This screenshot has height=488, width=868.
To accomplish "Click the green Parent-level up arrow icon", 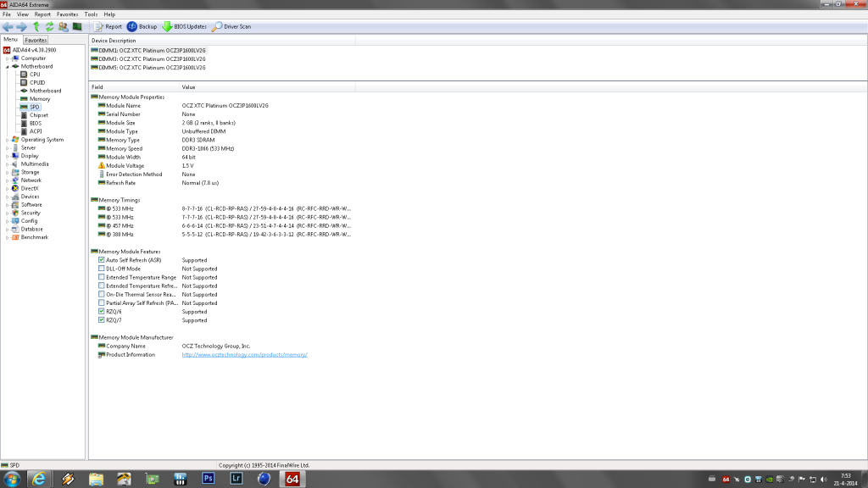I will pos(36,27).
